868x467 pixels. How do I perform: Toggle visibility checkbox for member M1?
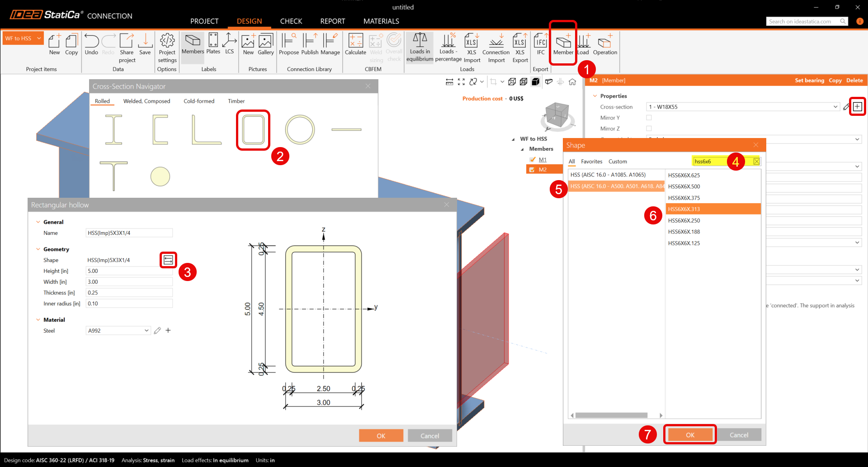click(533, 160)
